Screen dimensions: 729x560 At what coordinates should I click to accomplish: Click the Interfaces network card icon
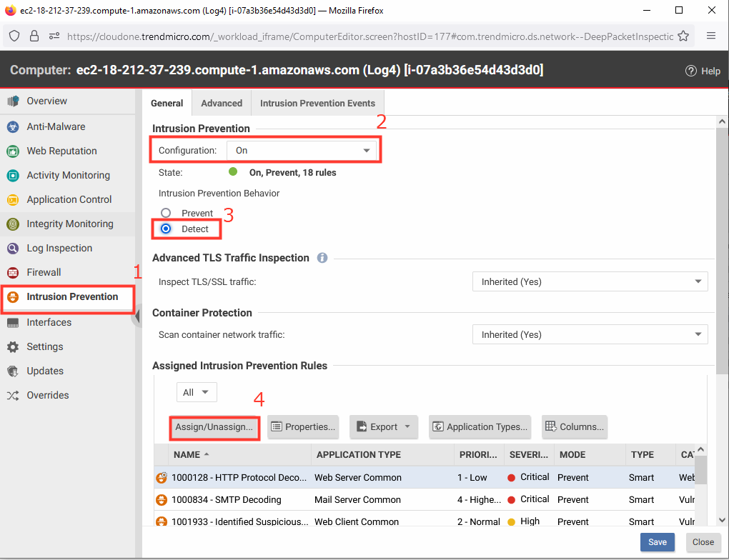tap(13, 323)
